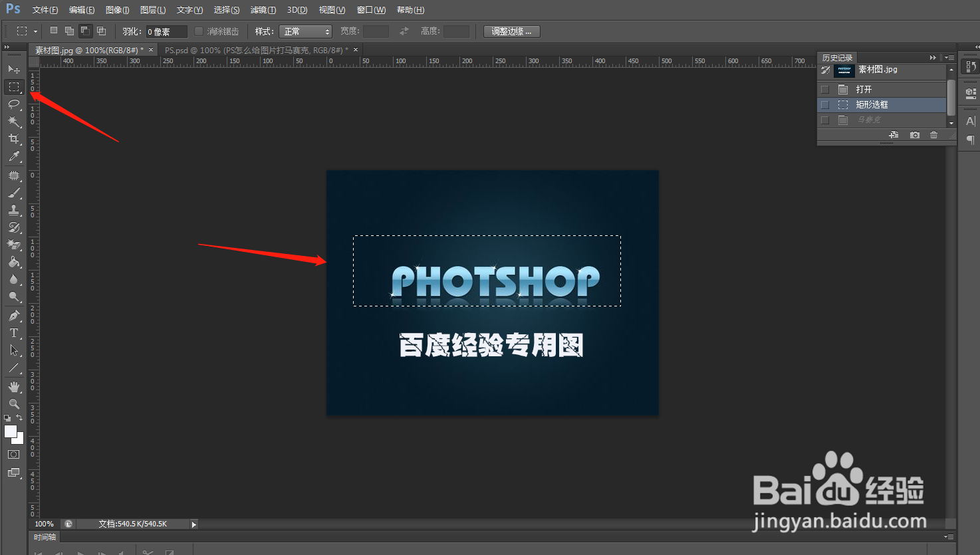This screenshot has width=980, height=555.
Task: Activate the Horizontal Type tool
Action: [14, 332]
